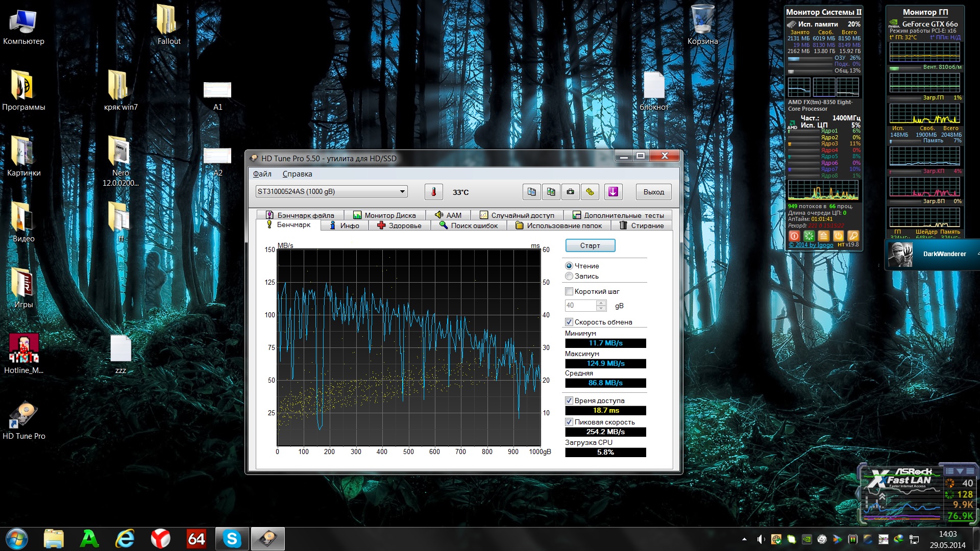The width and height of the screenshot is (980, 551).
Task: Click the camera save screenshot icon
Action: (570, 192)
